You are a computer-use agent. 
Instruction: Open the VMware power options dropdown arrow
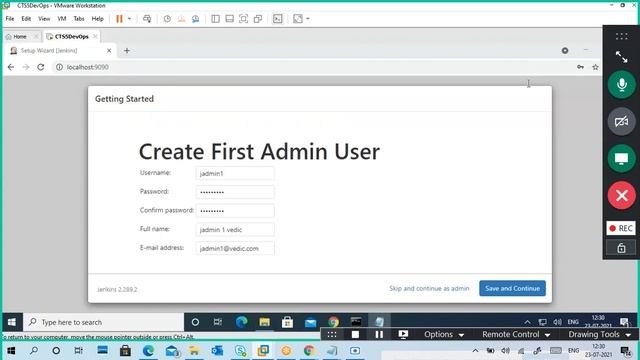129,19
